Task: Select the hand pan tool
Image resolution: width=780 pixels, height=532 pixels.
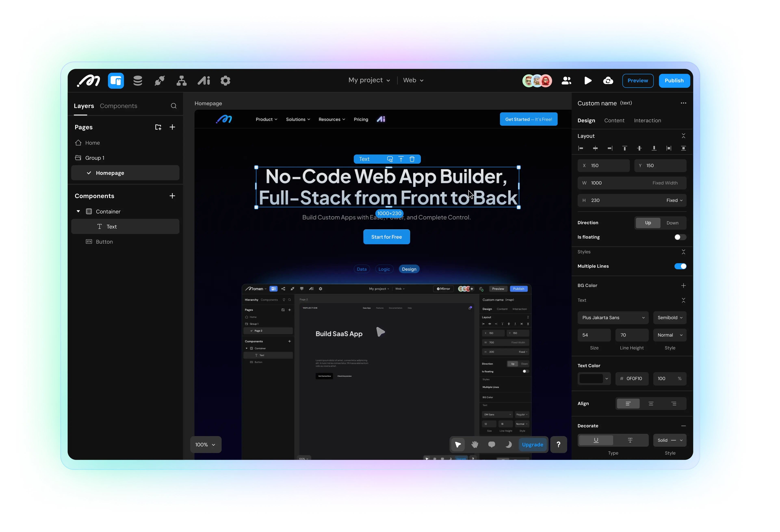Action: [474, 444]
